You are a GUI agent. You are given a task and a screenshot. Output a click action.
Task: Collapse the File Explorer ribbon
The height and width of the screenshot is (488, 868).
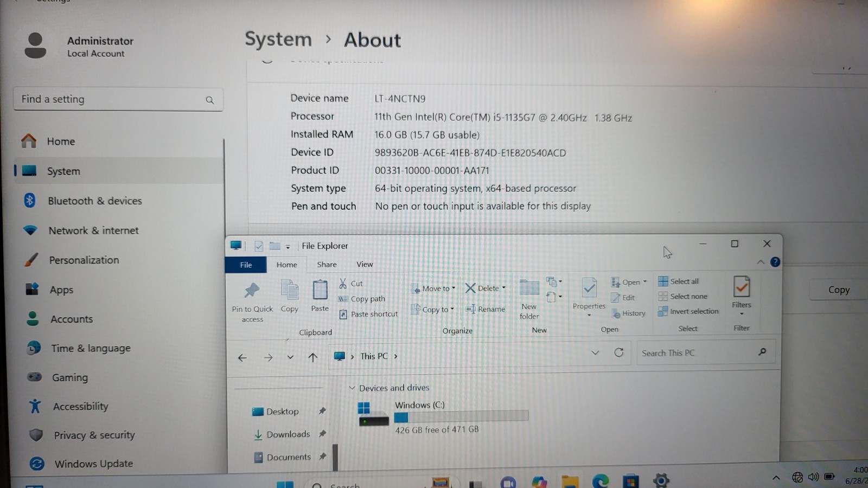(761, 262)
